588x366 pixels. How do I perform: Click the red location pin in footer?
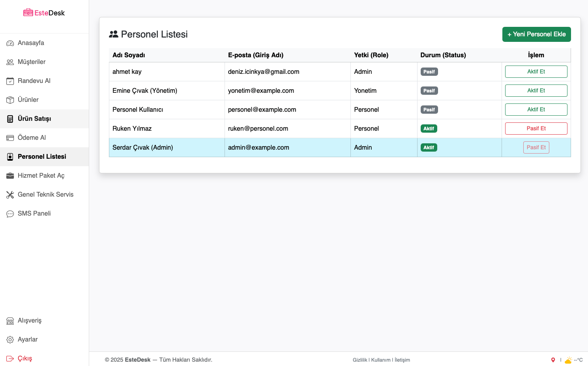click(x=553, y=360)
